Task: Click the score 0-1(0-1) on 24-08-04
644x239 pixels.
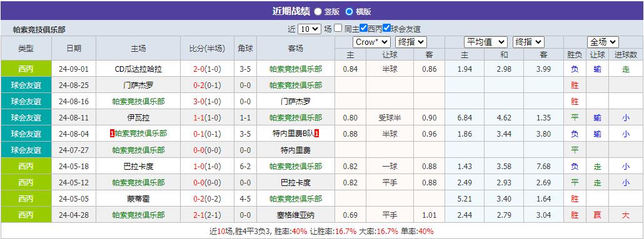Action: click(x=207, y=134)
